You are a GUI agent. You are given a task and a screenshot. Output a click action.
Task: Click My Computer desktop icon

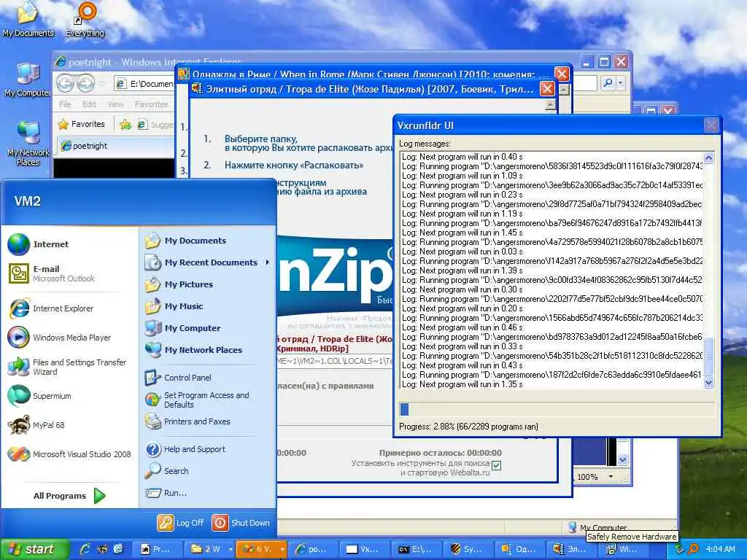point(28,80)
